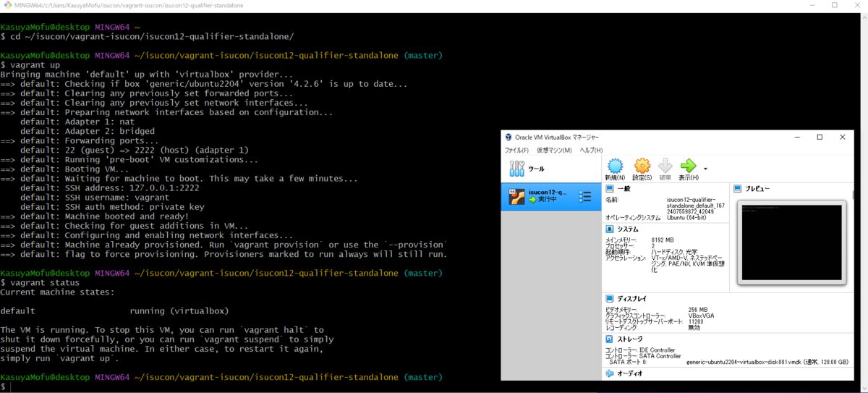Click the Storage (ストレージ) header text
Viewport: 868px width, 393px height.
tap(630, 338)
